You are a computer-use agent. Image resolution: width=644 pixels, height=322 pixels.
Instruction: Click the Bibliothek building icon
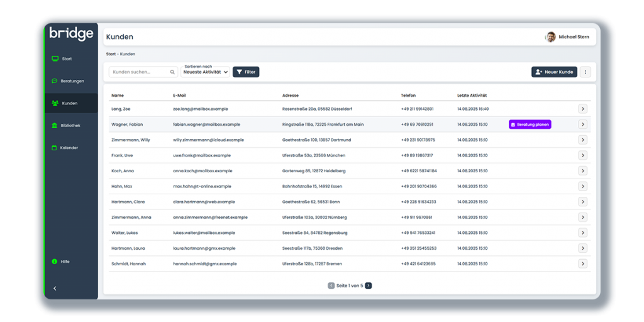click(55, 125)
